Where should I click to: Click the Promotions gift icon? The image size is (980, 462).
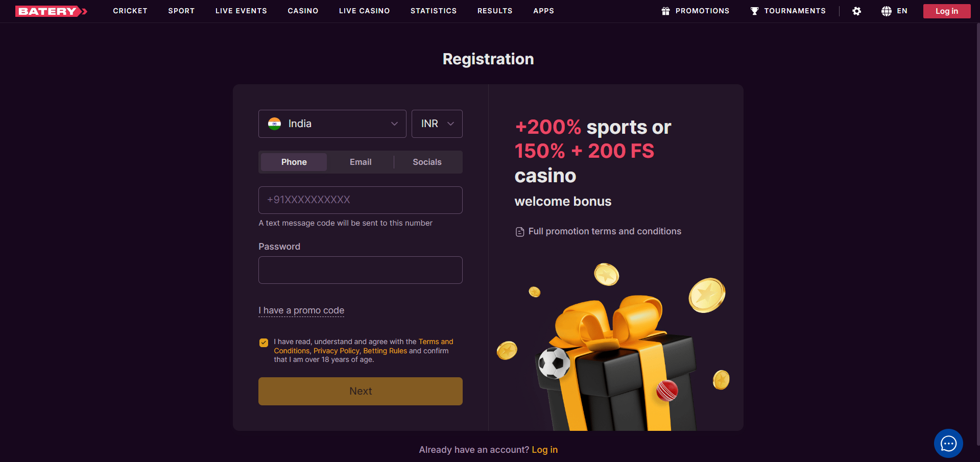(665, 11)
